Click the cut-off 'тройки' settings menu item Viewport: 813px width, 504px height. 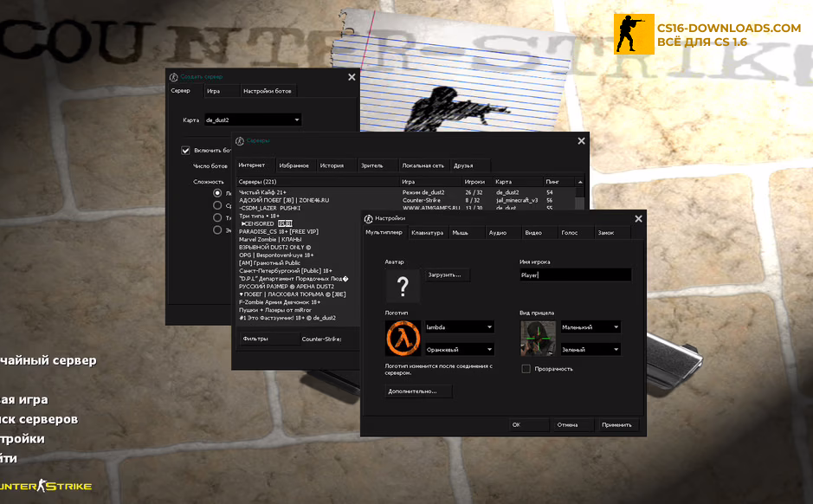(x=23, y=439)
